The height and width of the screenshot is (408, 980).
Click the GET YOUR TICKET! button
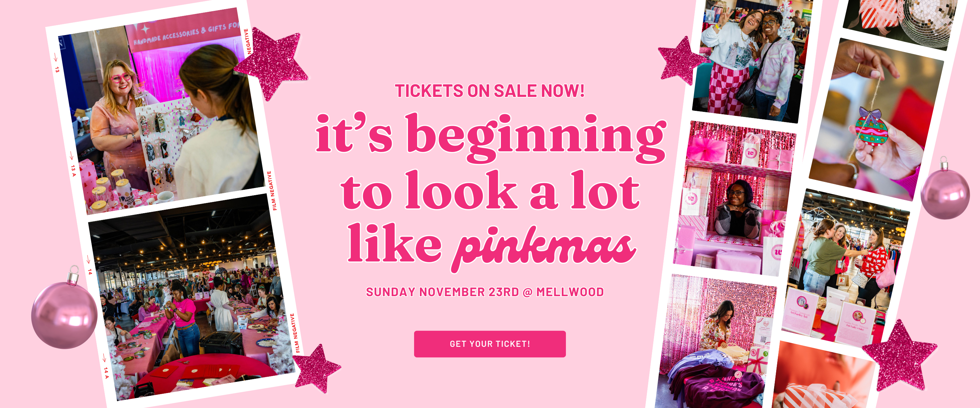pos(490,344)
